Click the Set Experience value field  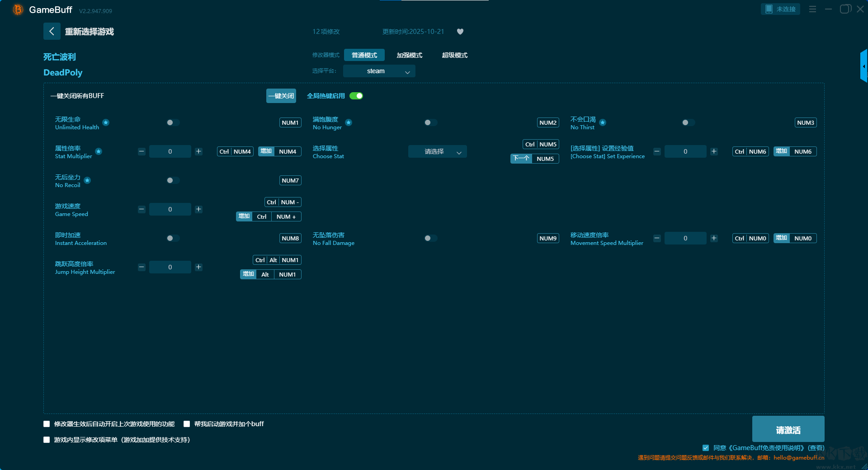click(685, 151)
